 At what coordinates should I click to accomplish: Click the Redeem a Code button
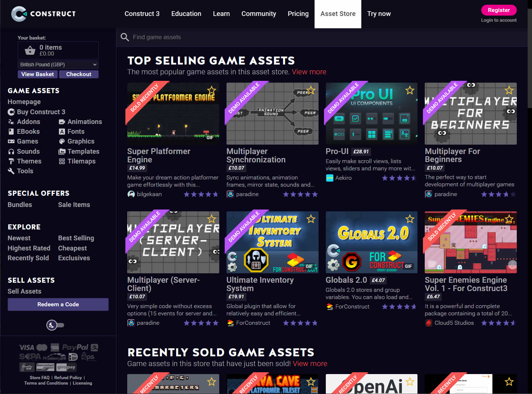(x=58, y=304)
